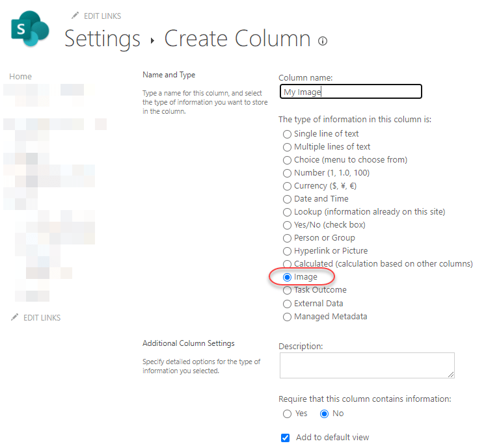The image size is (486, 448).
Task: Select Single line of text radio
Action: [x=287, y=134]
